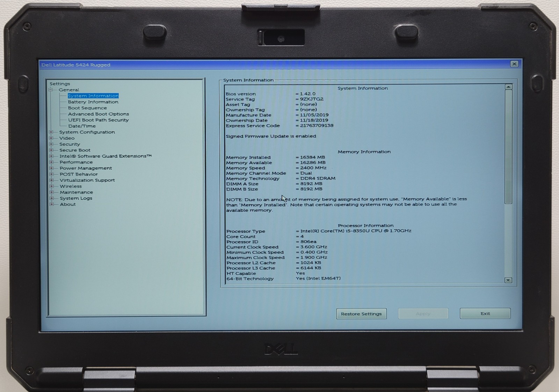
Task: Click the Processor Information heading
Action: pyautogui.click(x=365, y=225)
